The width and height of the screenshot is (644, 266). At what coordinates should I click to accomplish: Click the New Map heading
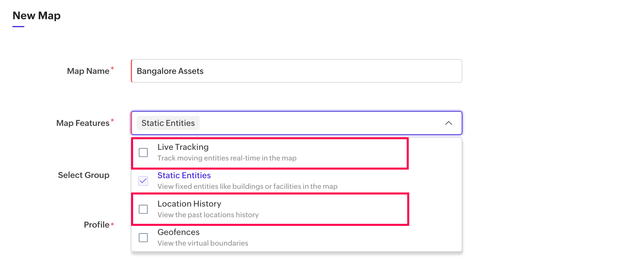tap(37, 16)
